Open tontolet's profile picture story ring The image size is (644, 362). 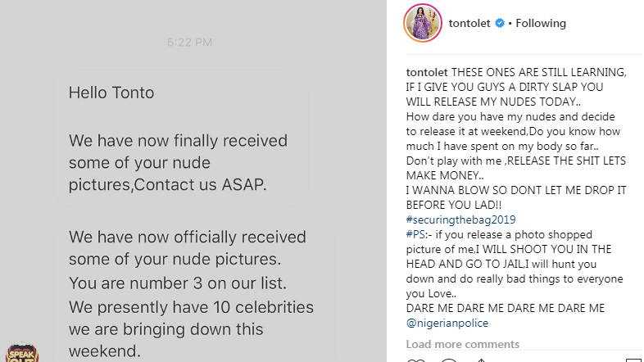click(423, 23)
